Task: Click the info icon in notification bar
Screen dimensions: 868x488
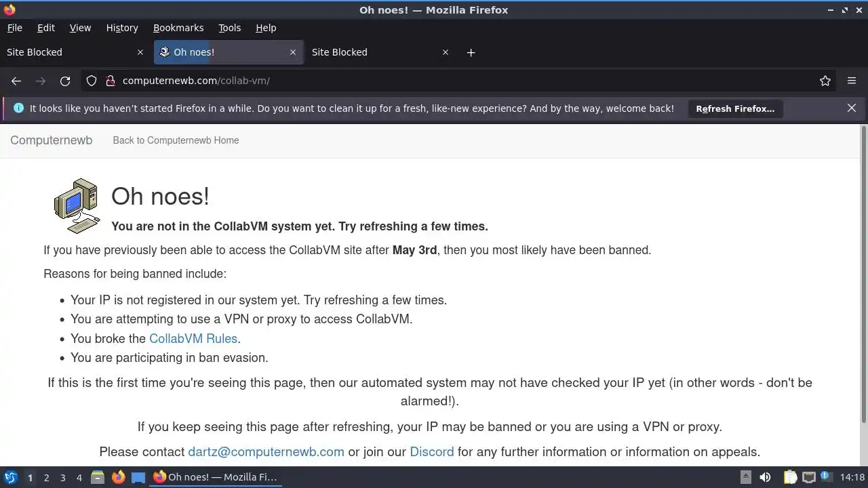Action: click(18, 108)
